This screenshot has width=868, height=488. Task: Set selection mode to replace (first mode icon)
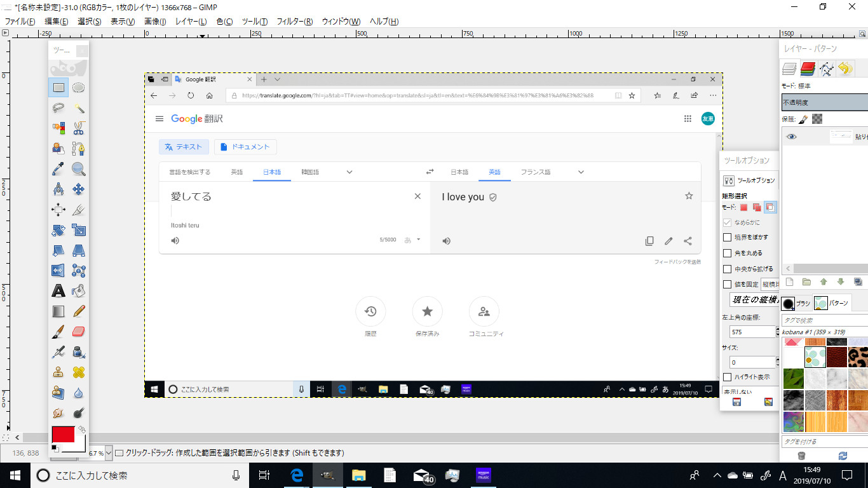(x=743, y=207)
